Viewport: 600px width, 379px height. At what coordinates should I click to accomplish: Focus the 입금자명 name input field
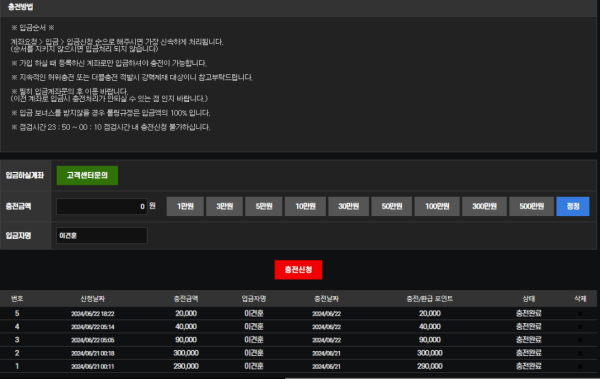pos(102,235)
